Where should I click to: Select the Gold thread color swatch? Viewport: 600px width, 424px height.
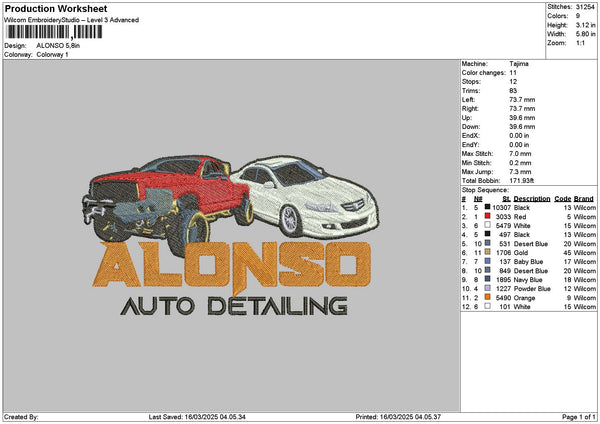click(x=487, y=253)
